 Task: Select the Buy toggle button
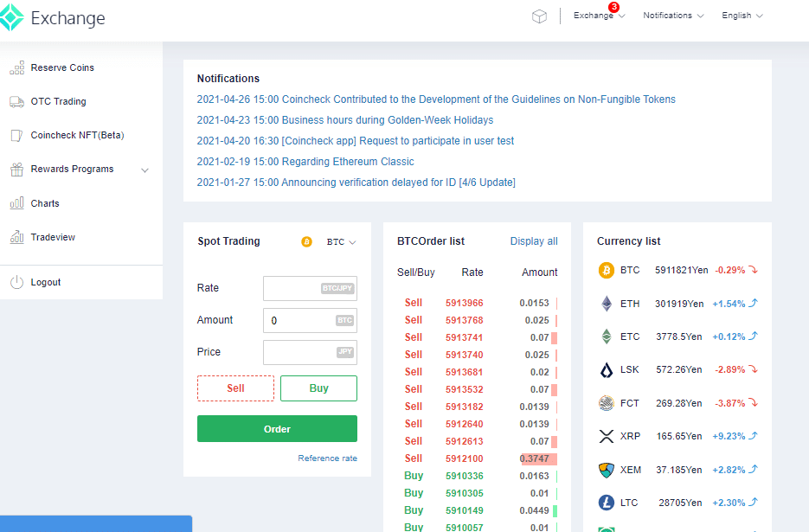tap(318, 388)
